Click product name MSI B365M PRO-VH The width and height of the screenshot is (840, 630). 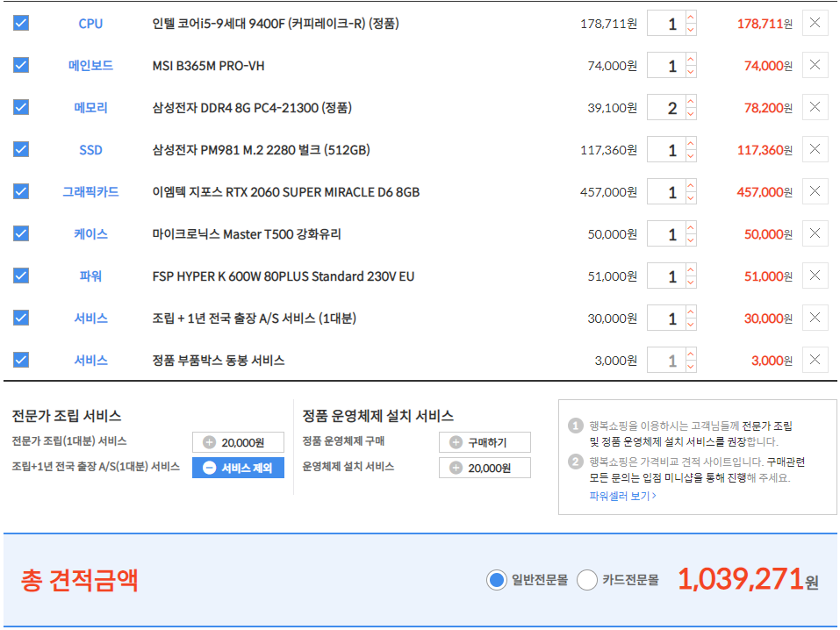tap(208, 66)
